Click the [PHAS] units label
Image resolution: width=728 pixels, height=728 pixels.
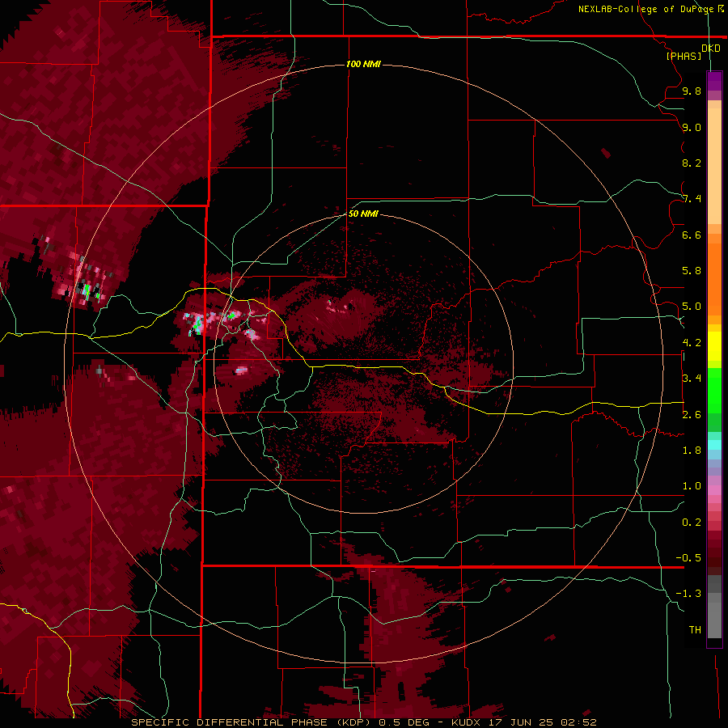(x=684, y=56)
